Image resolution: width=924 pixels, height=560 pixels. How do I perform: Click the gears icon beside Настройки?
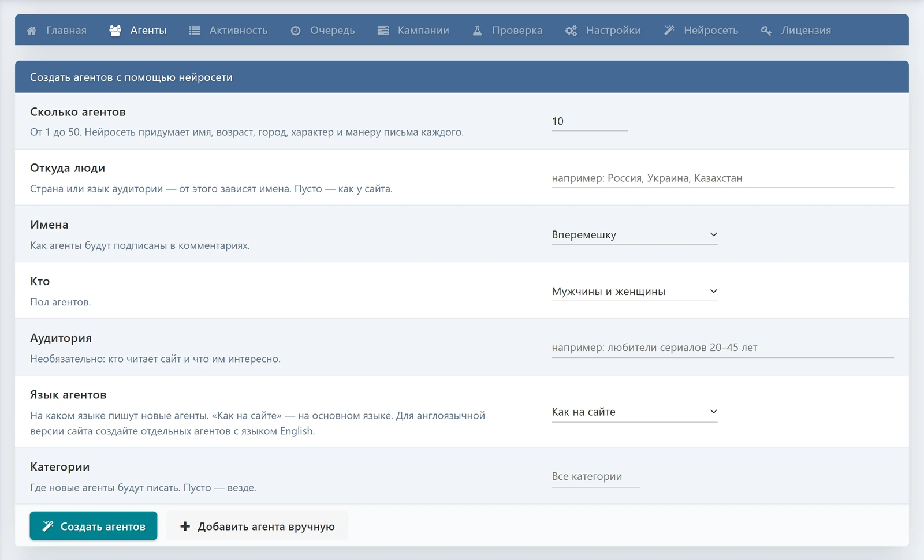[571, 31]
